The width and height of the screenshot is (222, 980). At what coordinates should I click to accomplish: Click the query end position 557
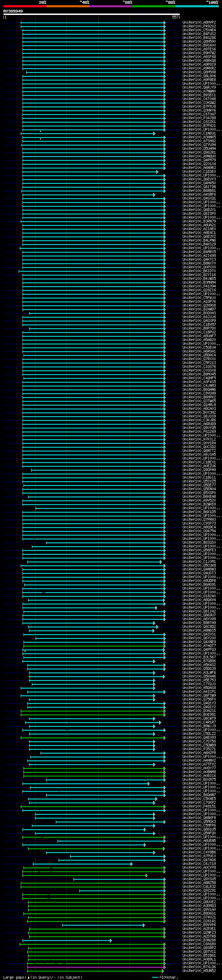click(175, 17)
